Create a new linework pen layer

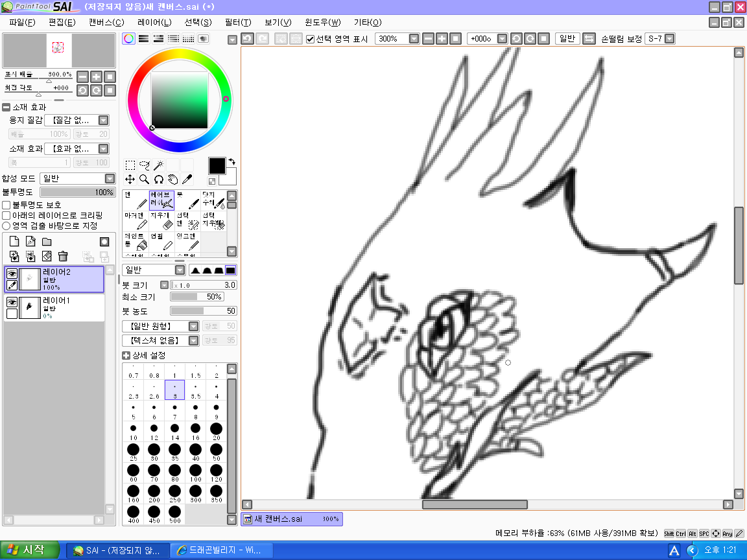(30, 241)
